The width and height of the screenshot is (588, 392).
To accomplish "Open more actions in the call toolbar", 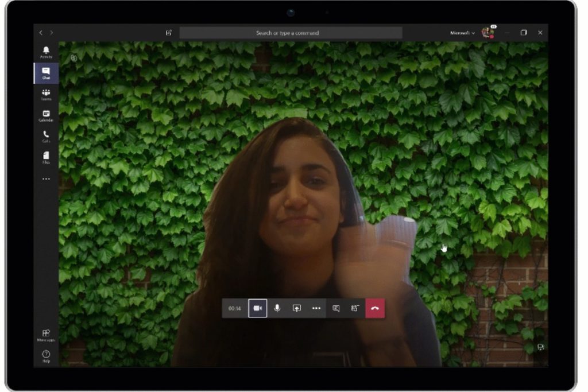I will click(316, 308).
